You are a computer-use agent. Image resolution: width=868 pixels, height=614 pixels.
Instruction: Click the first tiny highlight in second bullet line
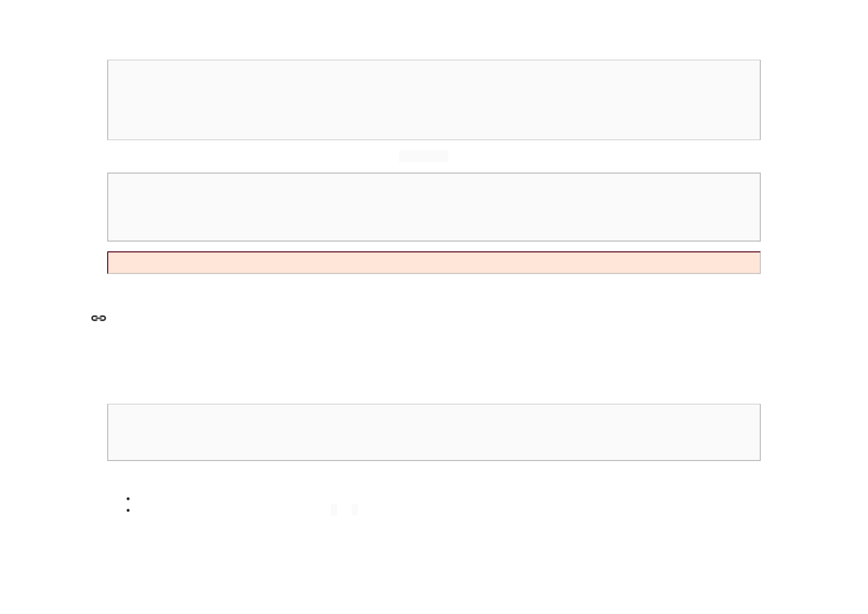coord(334,510)
